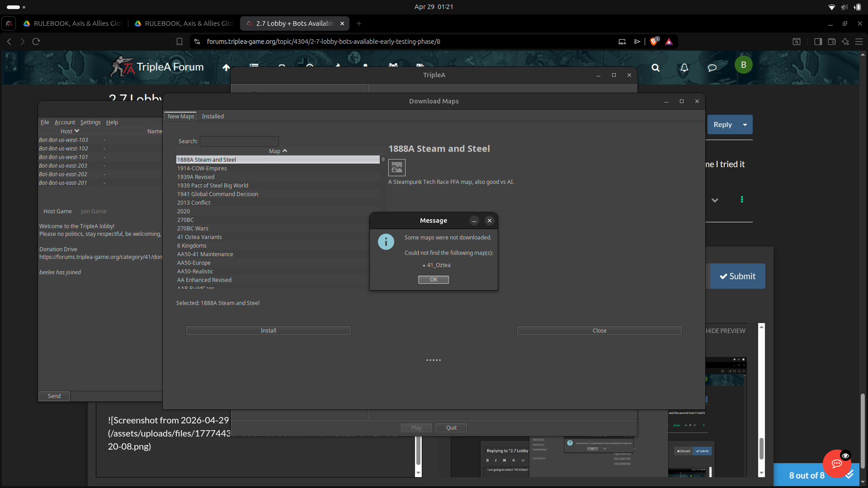The image size is (868, 488).
Task: Select the radio button beside 1888A Steam and Steel
Action: (382, 159)
